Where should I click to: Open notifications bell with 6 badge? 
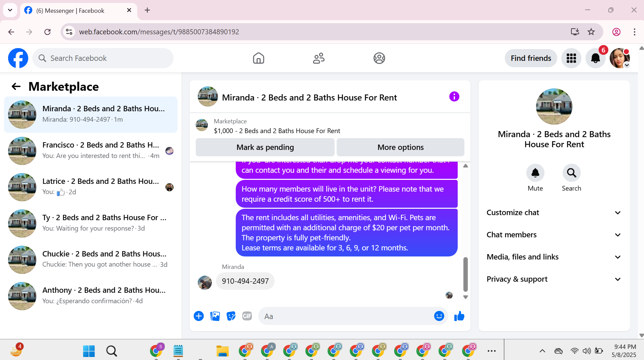pyautogui.click(x=595, y=58)
